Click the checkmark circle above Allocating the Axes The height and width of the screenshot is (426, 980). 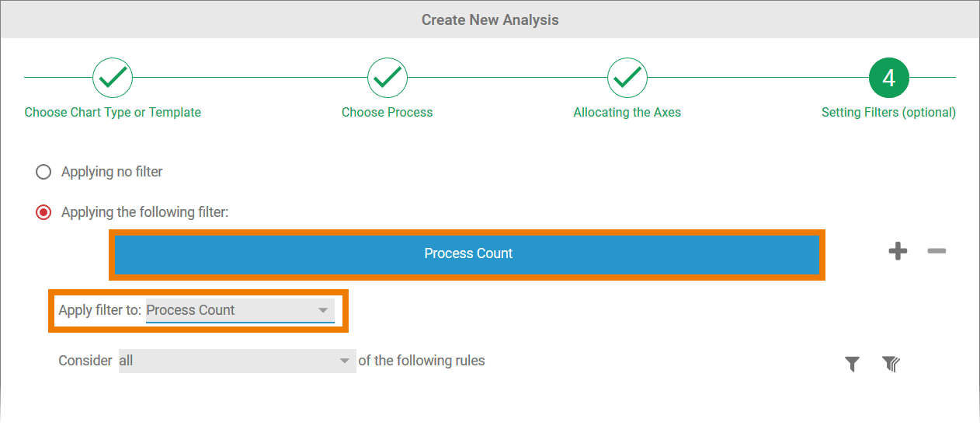coord(627,77)
